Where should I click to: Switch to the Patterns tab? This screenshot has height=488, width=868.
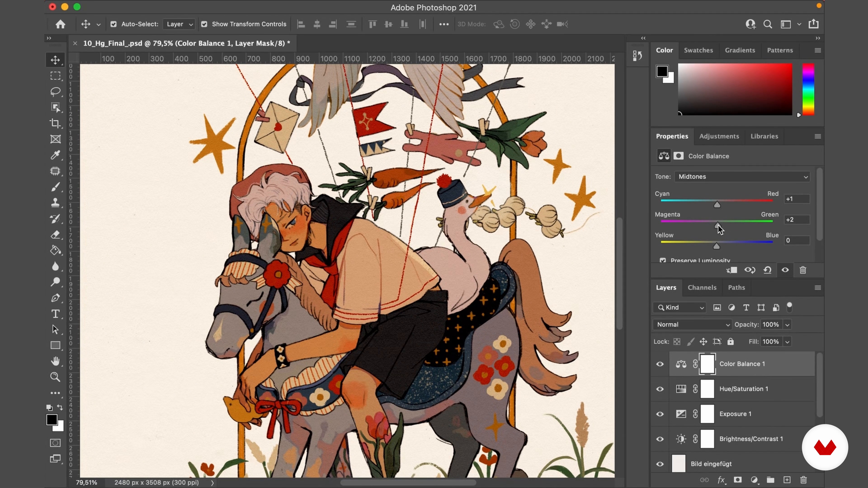780,50
